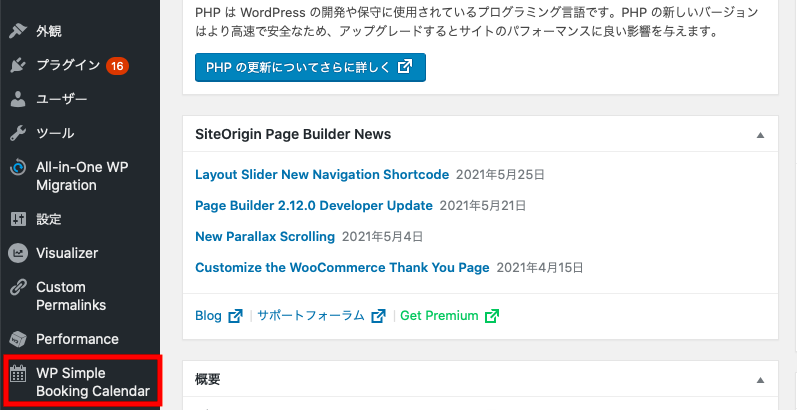Click the All-in-One WP Migration icon
The width and height of the screenshot is (797, 410).
18,167
